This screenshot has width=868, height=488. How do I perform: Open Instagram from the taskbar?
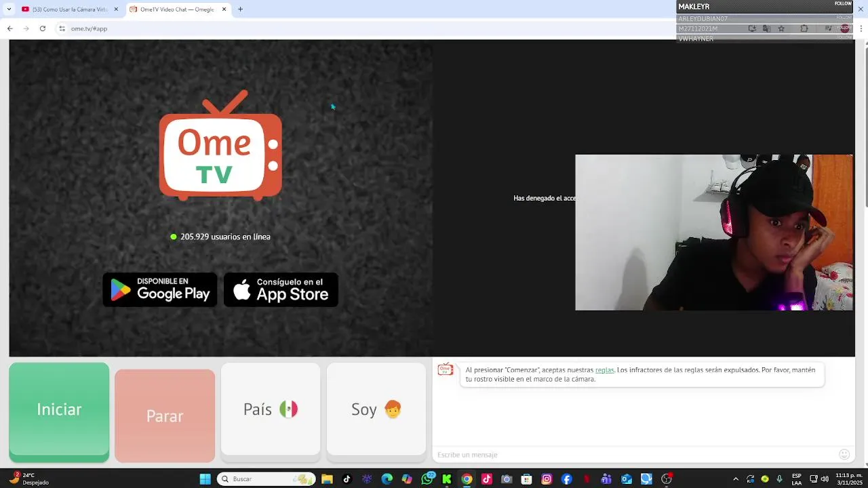tap(547, 479)
